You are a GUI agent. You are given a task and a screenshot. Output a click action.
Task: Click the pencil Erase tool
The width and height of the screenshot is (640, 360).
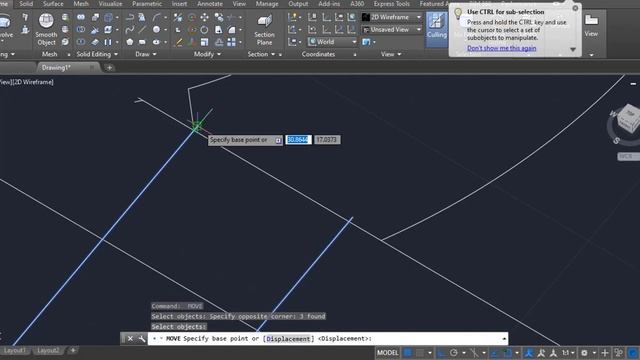tap(179, 42)
